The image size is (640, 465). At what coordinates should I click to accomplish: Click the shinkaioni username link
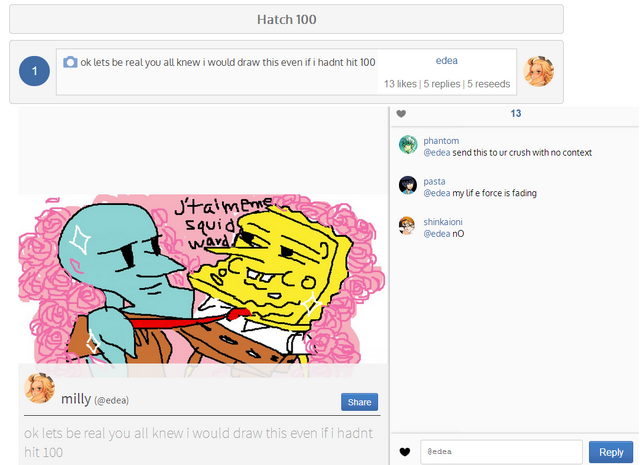click(443, 222)
